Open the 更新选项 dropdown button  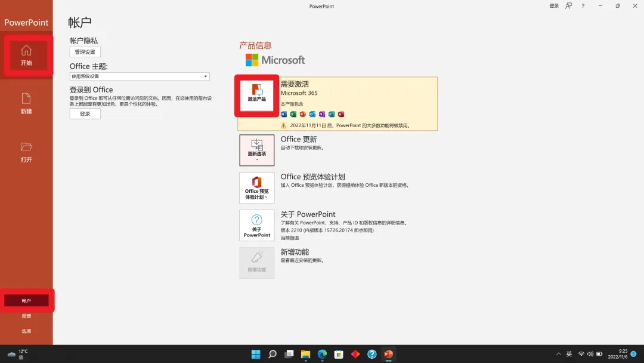tap(256, 150)
